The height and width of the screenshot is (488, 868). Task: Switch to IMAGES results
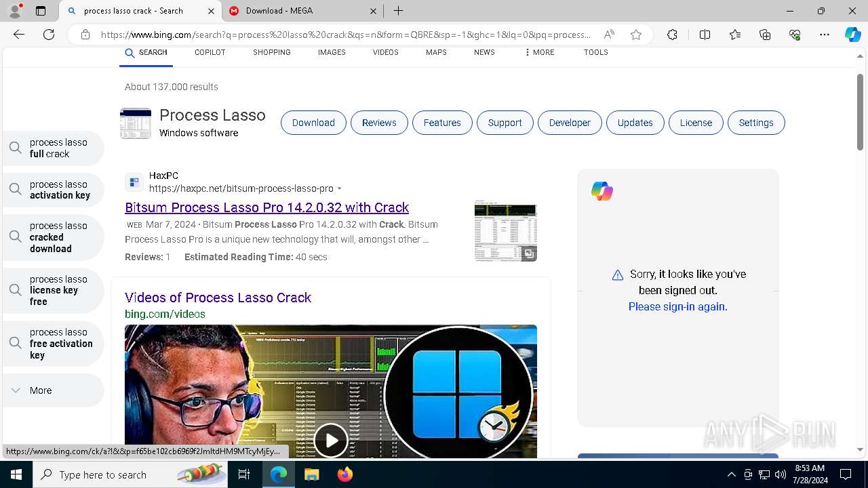(x=332, y=53)
